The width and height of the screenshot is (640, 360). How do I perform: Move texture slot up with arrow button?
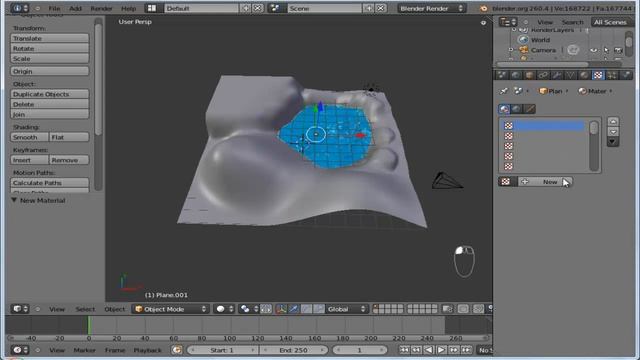613,122
